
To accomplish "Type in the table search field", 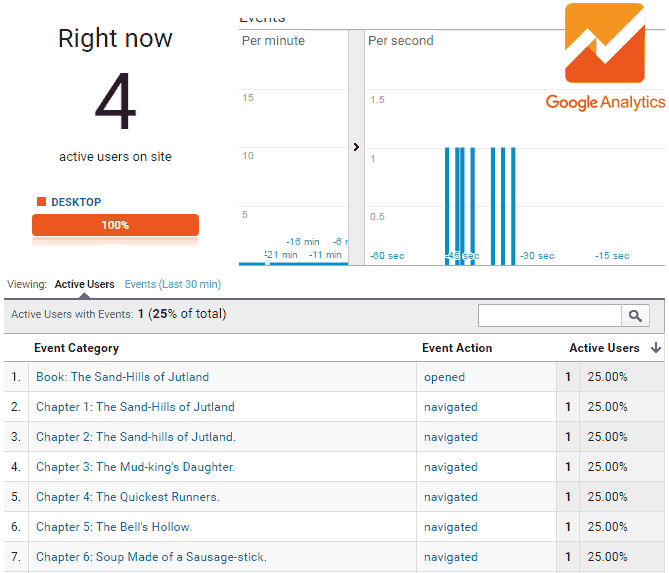I will [549, 316].
